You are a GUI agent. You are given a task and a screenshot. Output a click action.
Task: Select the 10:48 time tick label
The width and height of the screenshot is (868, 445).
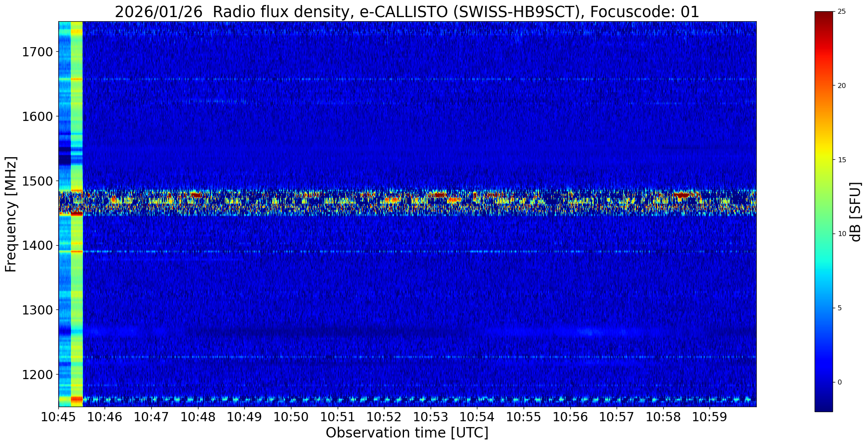[198, 417]
